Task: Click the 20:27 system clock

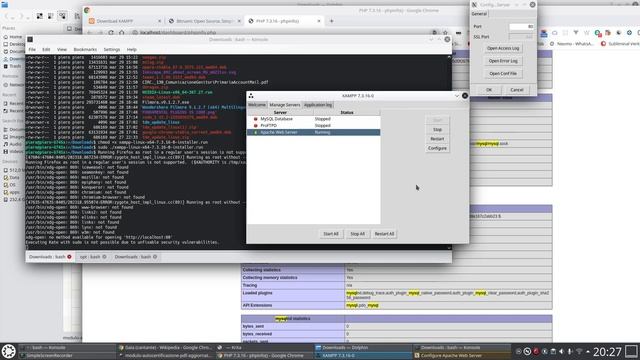Action: 607,352
